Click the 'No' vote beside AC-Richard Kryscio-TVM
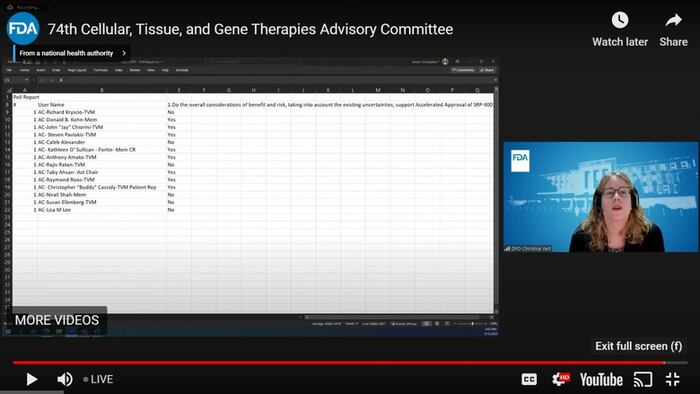 pyautogui.click(x=171, y=112)
